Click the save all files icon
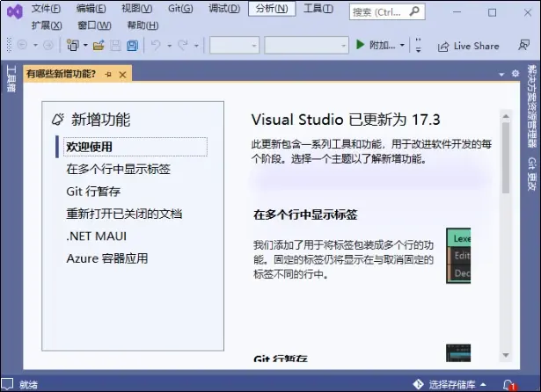 pos(133,46)
